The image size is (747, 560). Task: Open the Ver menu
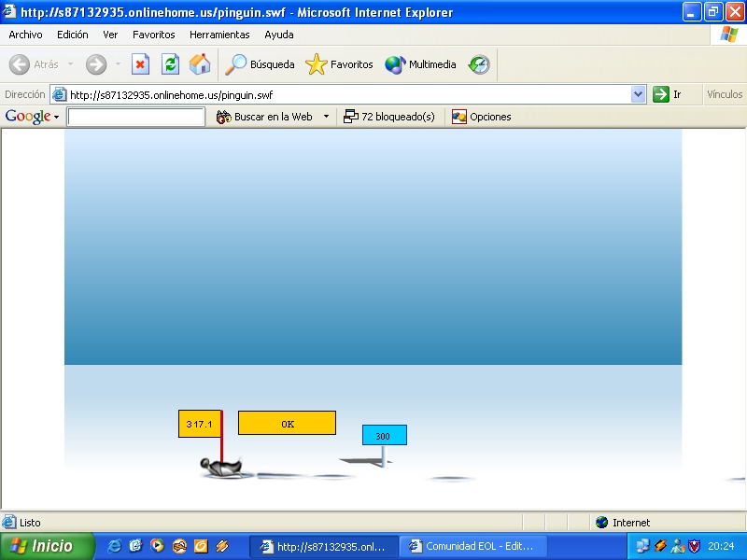(110, 35)
